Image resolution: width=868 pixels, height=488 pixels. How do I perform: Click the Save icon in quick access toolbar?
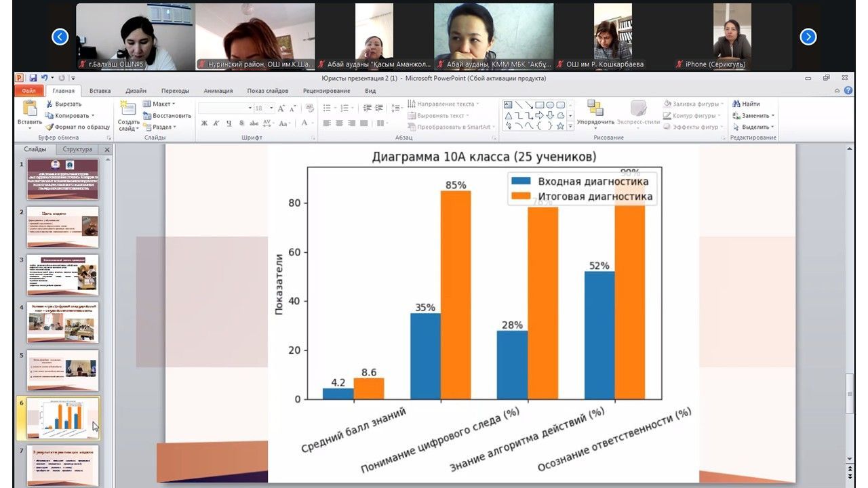[x=33, y=78]
